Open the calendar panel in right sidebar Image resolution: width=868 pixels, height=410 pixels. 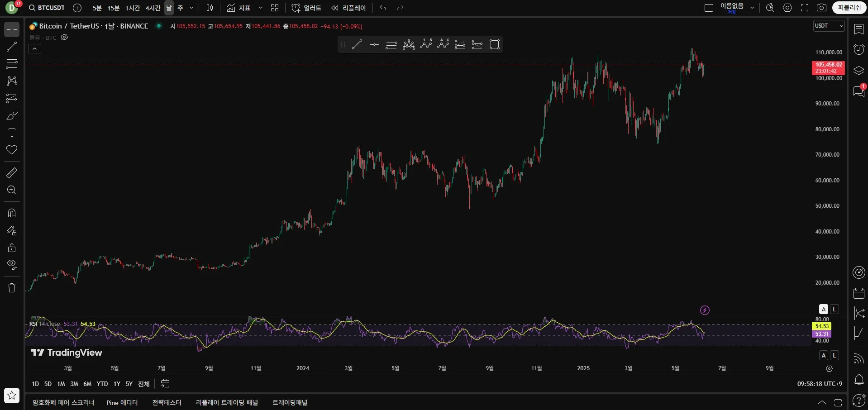(859, 293)
